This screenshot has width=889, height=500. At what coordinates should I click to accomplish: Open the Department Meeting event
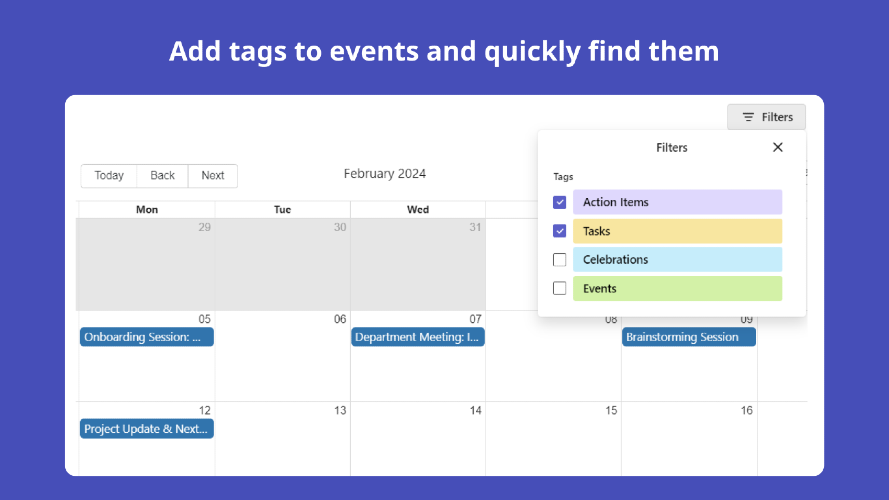(418, 337)
